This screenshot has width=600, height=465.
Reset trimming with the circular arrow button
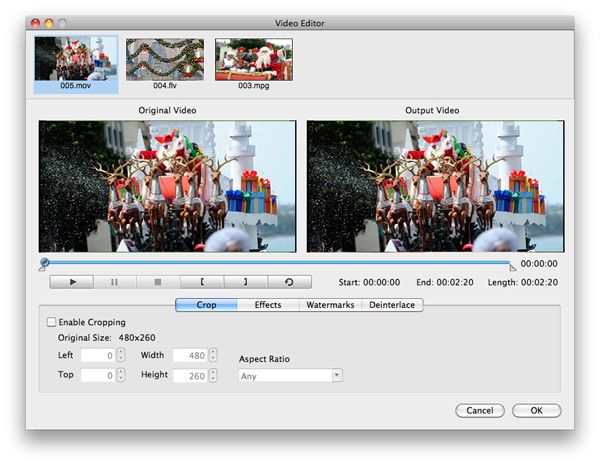point(290,282)
